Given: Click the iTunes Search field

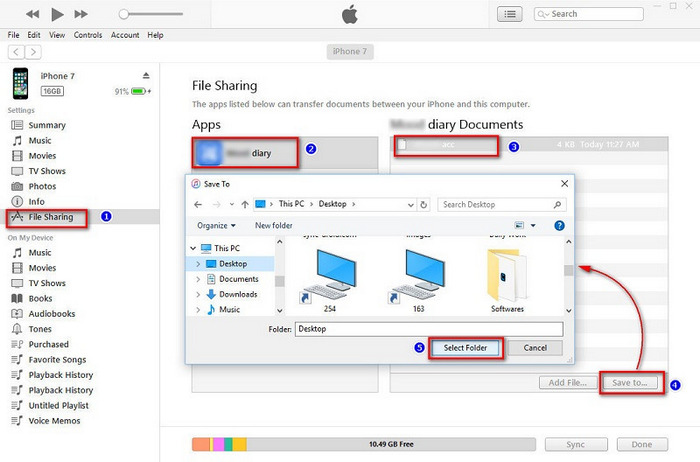Looking at the screenshot, I should 588,14.
